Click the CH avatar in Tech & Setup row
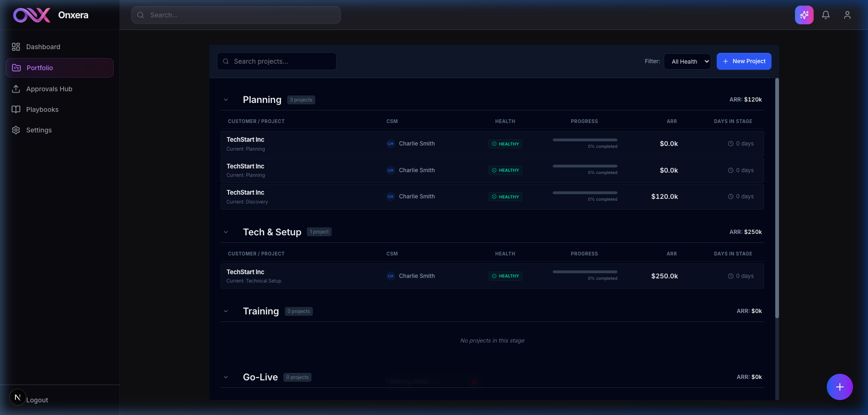The width and height of the screenshot is (868, 415). 391,276
